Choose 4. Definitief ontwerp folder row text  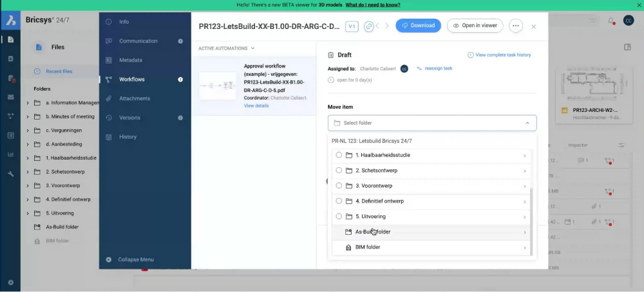pyautogui.click(x=379, y=201)
